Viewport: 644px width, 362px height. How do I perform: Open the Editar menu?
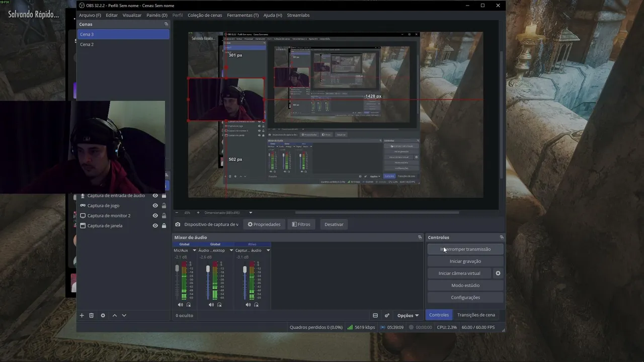[x=112, y=15]
